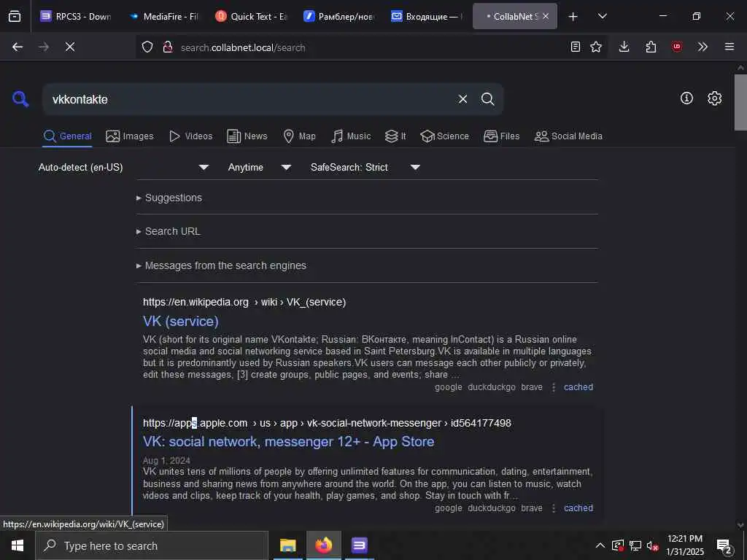Switch to the MediaFire tab
Screen dimensions: 747x560
point(164,16)
